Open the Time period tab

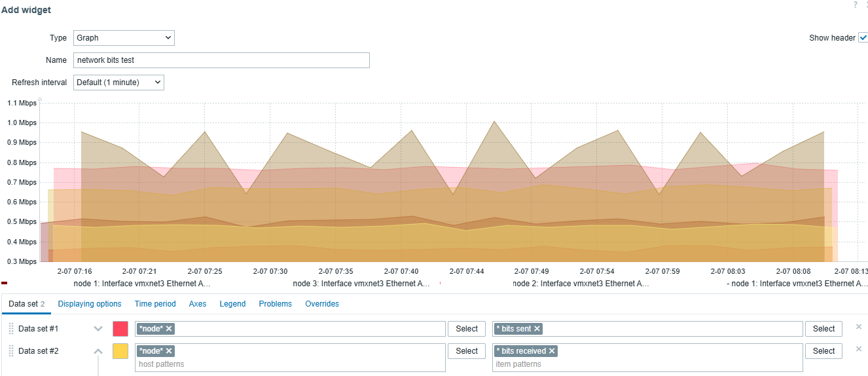pyautogui.click(x=155, y=304)
